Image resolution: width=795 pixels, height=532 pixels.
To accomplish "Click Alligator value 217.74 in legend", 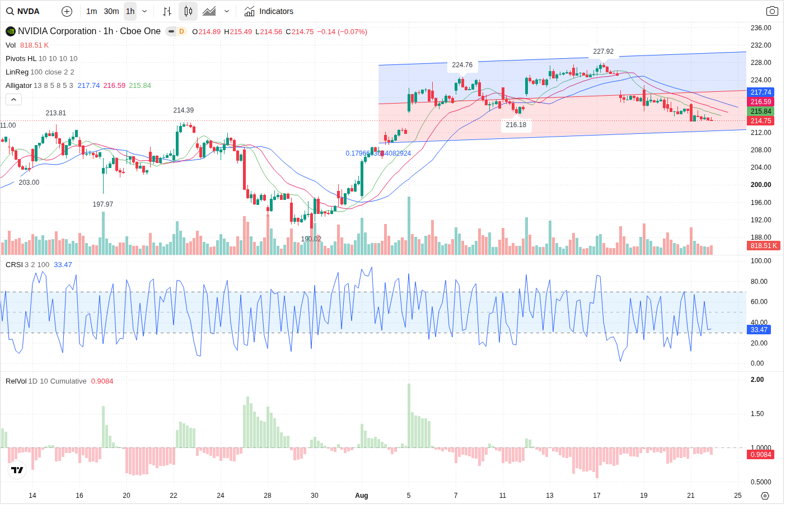I will [88, 86].
